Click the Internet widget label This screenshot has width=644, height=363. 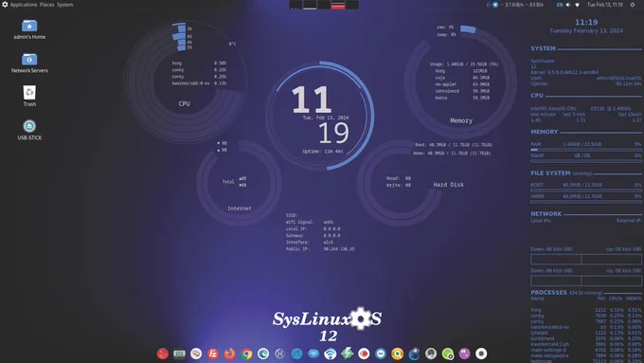click(240, 209)
